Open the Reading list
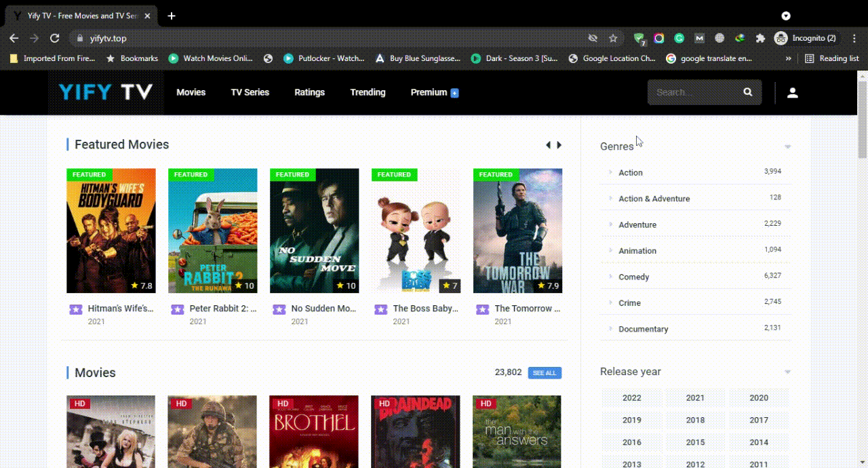868x468 pixels. pyautogui.click(x=832, y=58)
